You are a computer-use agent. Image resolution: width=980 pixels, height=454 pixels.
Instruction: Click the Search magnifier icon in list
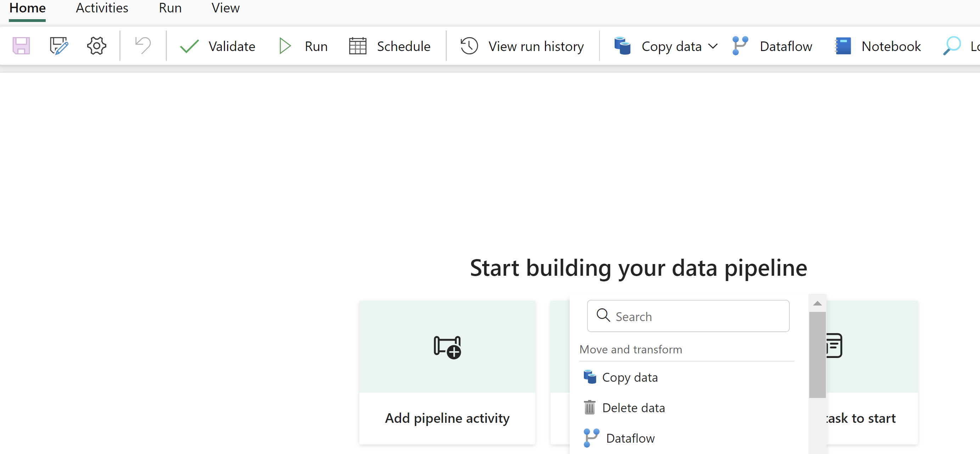603,315
